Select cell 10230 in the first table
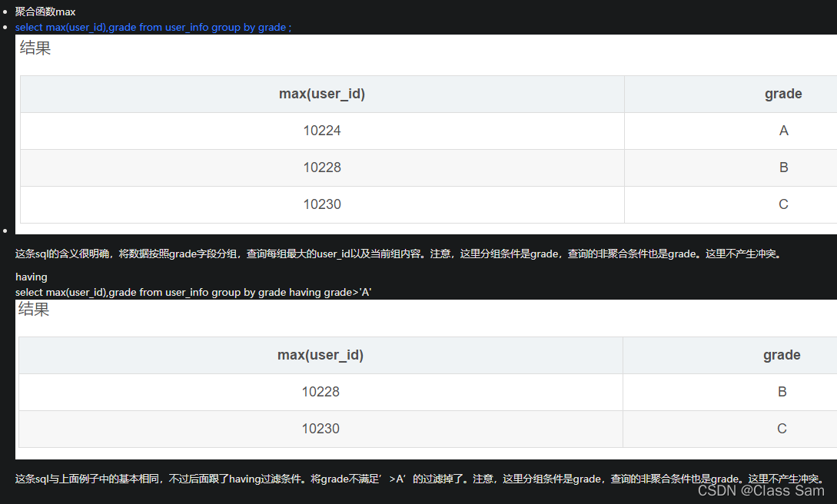 (x=322, y=204)
